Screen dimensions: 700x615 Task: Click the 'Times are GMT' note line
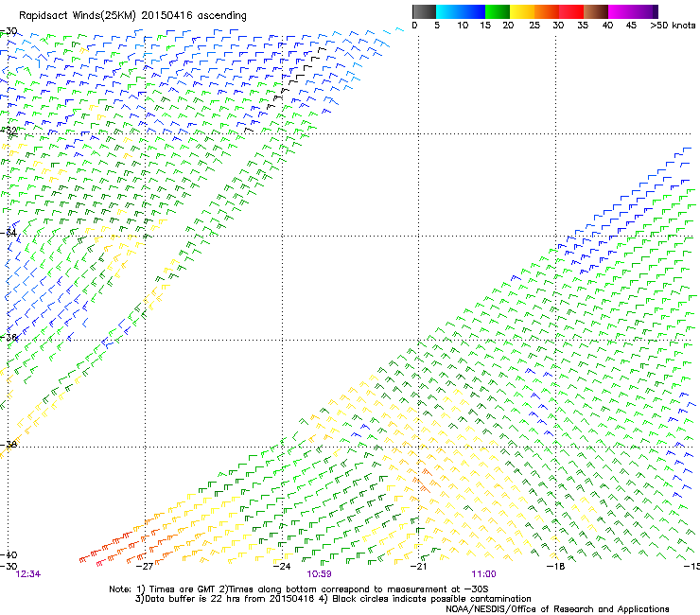[299, 589]
